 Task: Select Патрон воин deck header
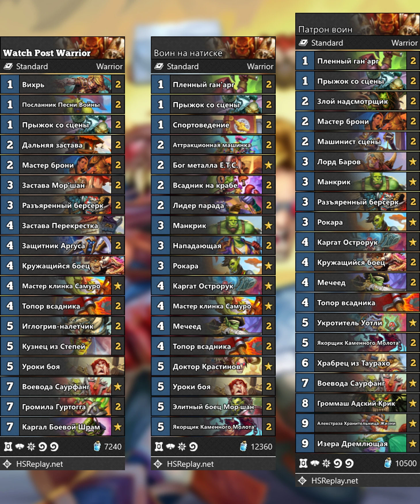(x=358, y=25)
